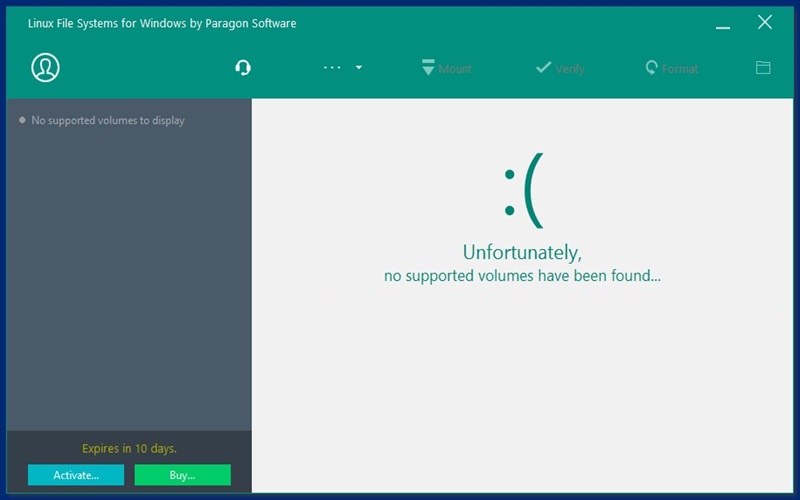Click the headset support icon
This screenshot has height=500, width=800.
tap(242, 68)
